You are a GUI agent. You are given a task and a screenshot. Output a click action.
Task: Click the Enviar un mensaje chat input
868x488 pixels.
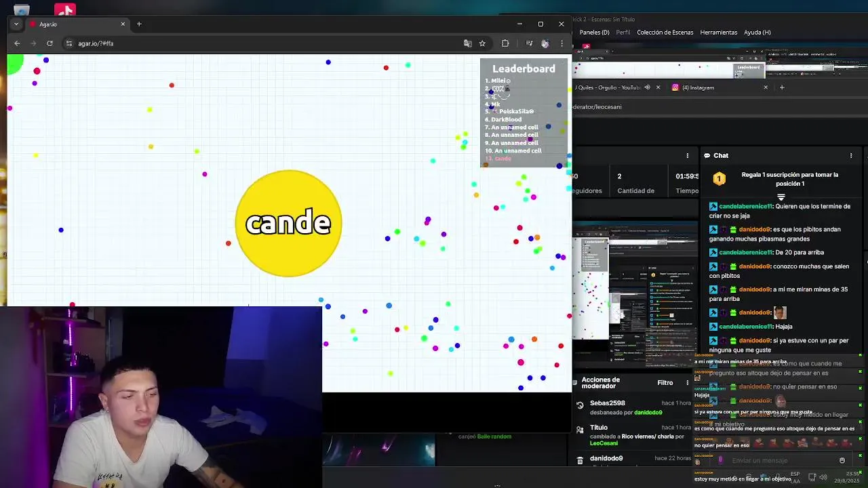[x=780, y=460]
